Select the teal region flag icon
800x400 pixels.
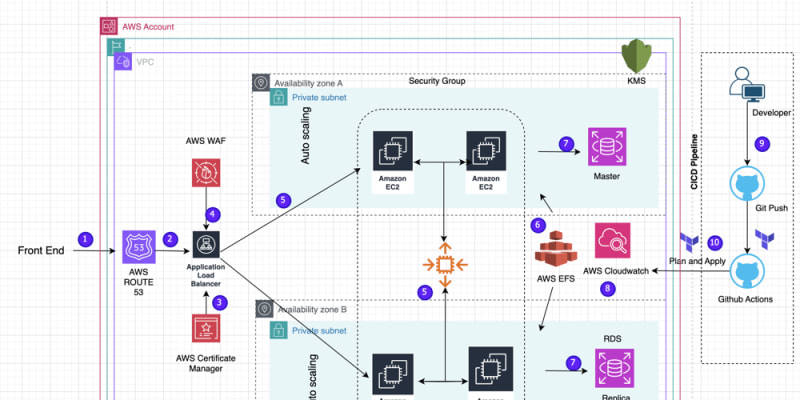[116, 46]
